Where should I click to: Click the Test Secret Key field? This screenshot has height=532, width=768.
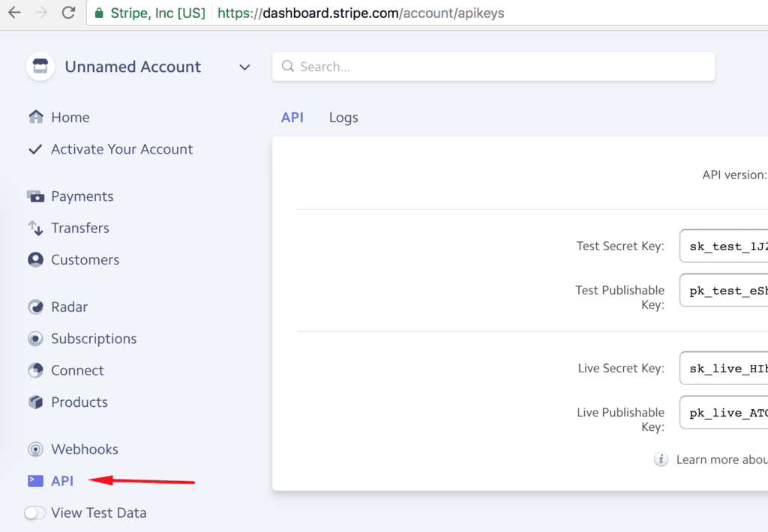pos(731,246)
